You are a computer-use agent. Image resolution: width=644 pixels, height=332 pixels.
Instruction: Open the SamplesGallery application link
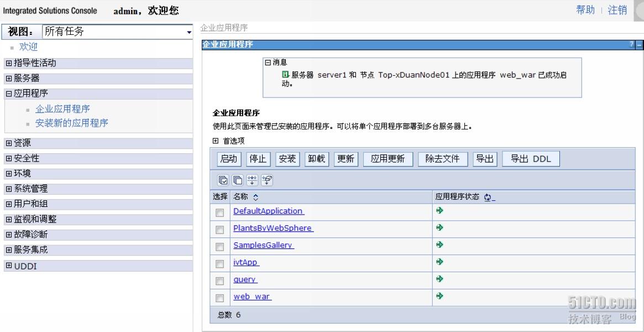pyautogui.click(x=263, y=245)
